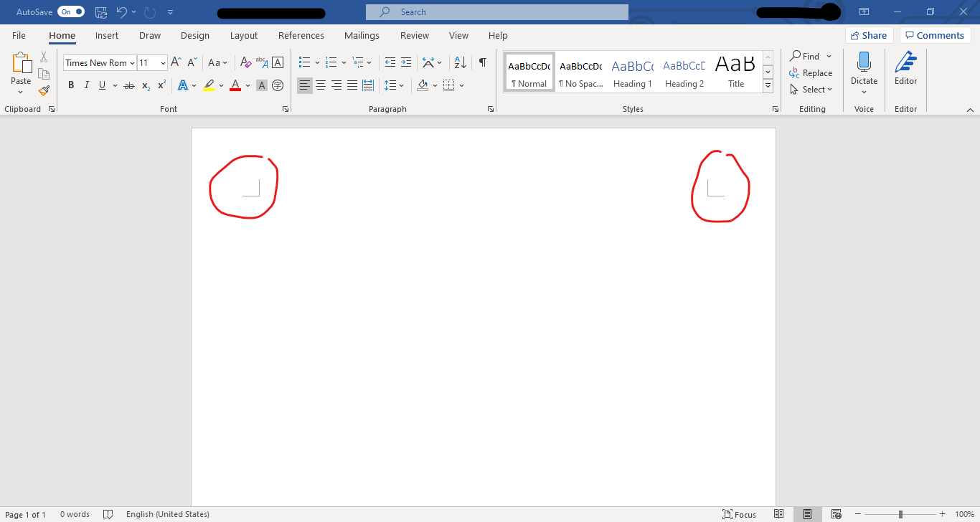This screenshot has height=522, width=980.
Task: Toggle subscript formatting
Action: [145, 85]
